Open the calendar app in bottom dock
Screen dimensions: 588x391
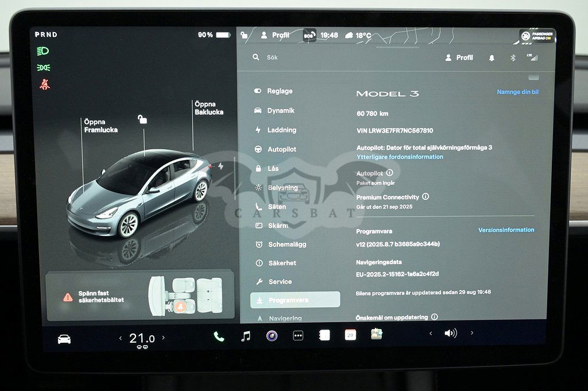[350, 335]
